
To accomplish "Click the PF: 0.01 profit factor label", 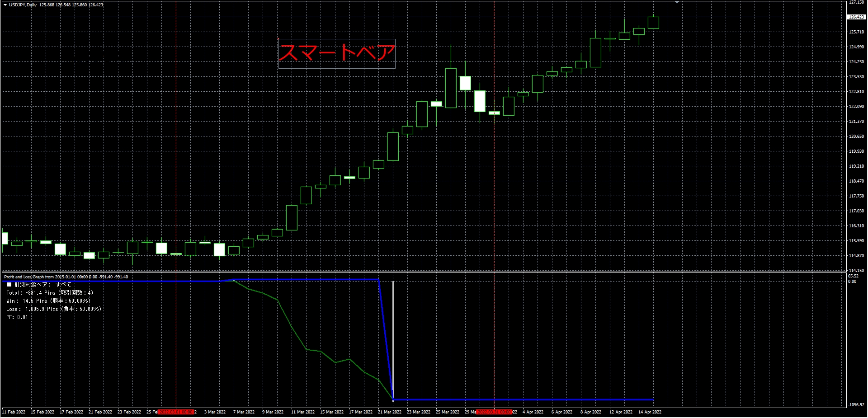I will tap(17, 317).
